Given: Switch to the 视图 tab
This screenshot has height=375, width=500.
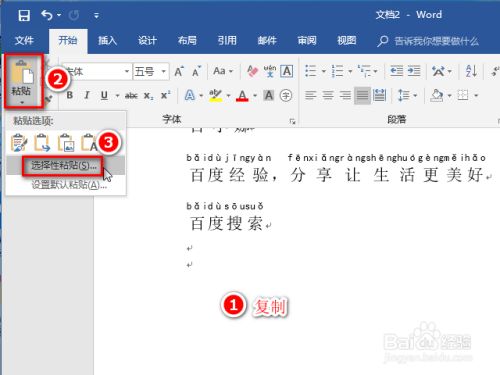Looking at the screenshot, I should (347, 41).
